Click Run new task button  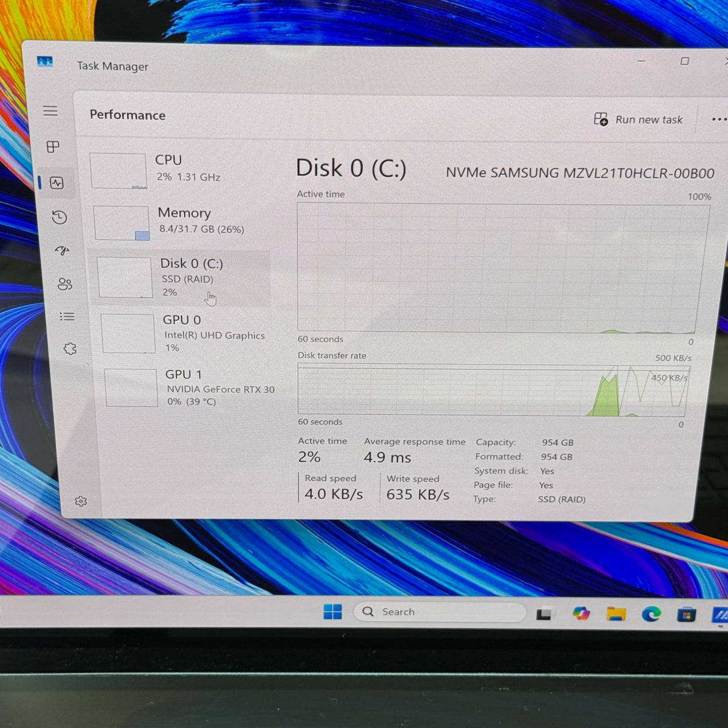click(x=638, y=120)
